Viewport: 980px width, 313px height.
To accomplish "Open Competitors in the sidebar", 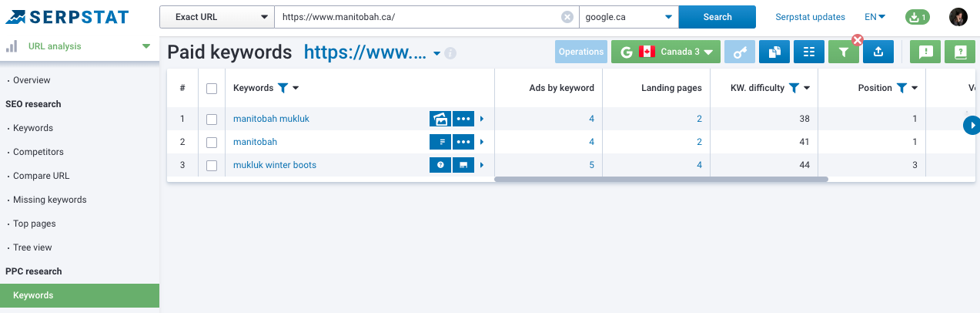I will [38, 152].
